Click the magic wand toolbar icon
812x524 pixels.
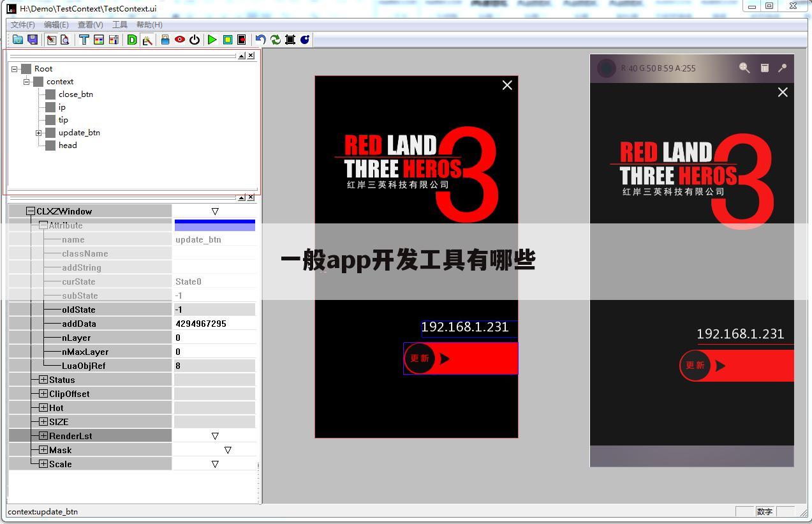point(147,40)
